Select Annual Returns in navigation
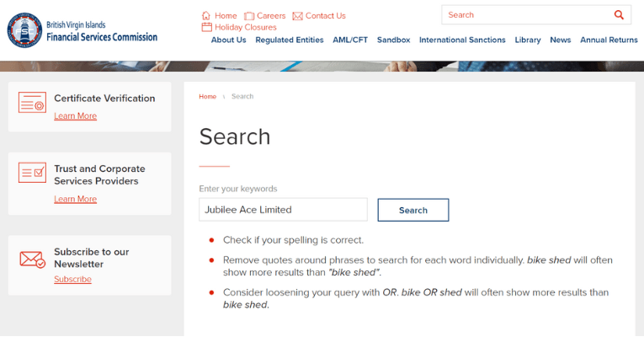Viewport: 644px width, 337px height. tap(609, 40)
